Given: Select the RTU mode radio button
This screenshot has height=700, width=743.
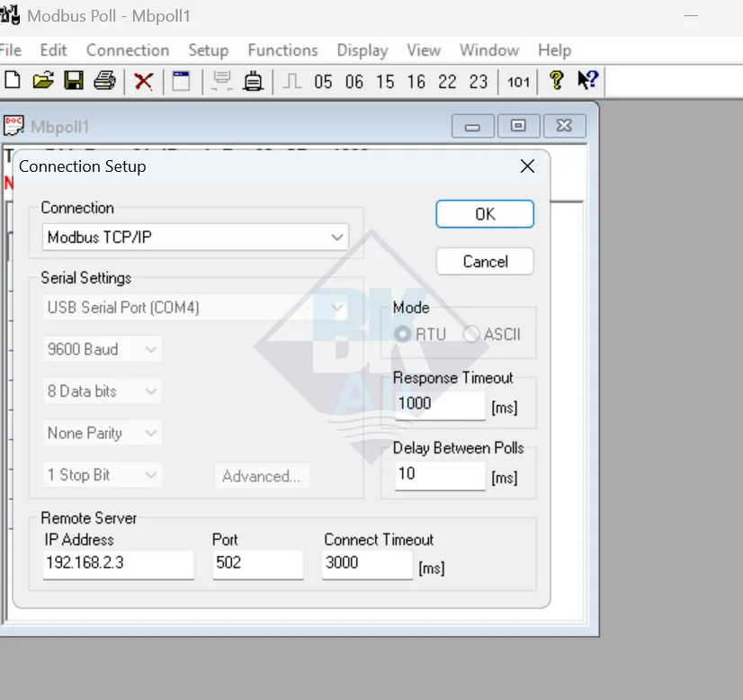Looking at the screenshot, I should tap(403, 334).
